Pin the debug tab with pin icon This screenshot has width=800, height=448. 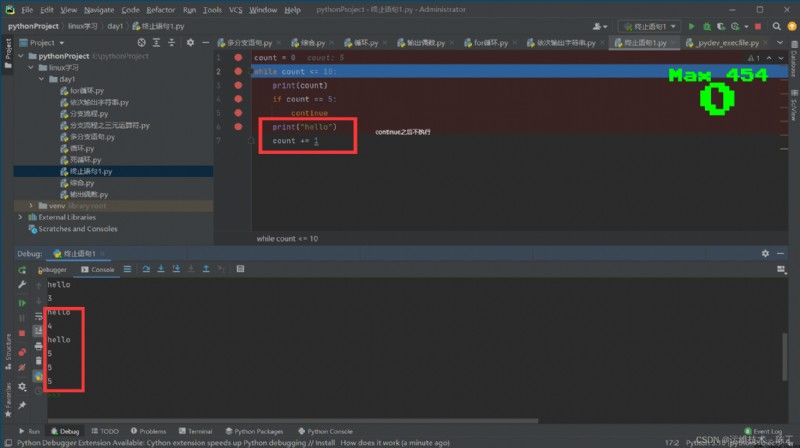click(x=22, y=406)
